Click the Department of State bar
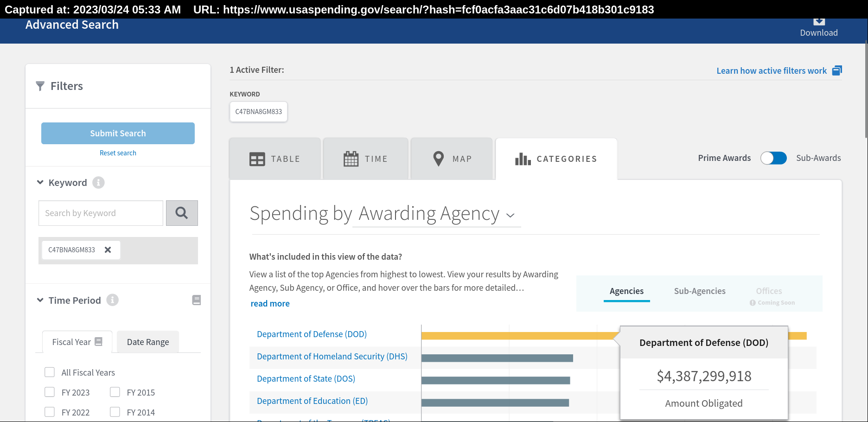The width and height of the screenshot is (868, 422). coord(496,380)
